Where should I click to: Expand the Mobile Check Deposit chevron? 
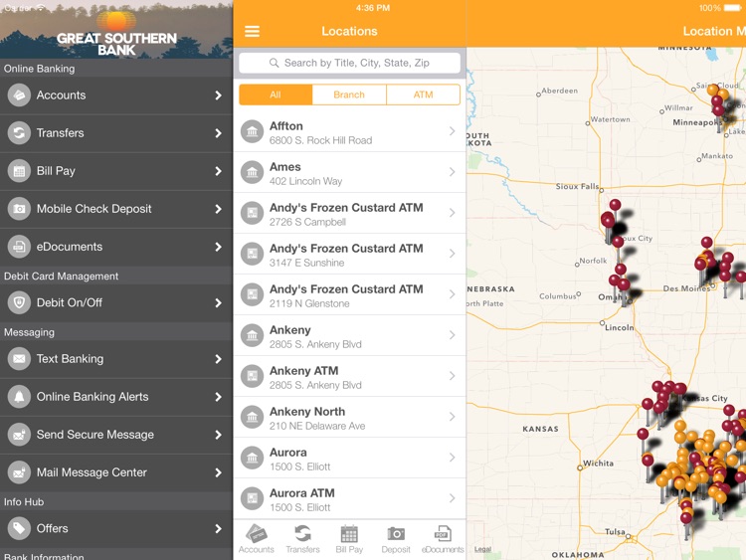tap(218, 209)
